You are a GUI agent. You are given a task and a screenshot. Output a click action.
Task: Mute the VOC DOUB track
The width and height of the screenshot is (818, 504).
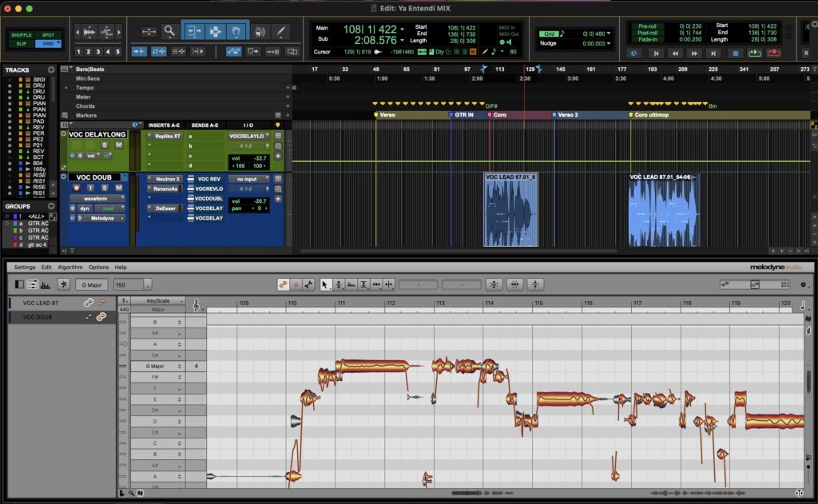(119, 188)
